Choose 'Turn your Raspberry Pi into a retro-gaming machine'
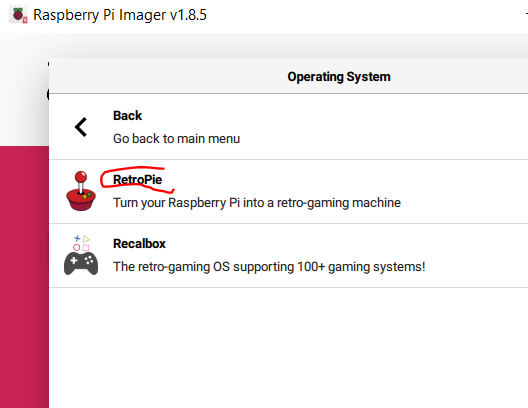 [x=257, y=203]
